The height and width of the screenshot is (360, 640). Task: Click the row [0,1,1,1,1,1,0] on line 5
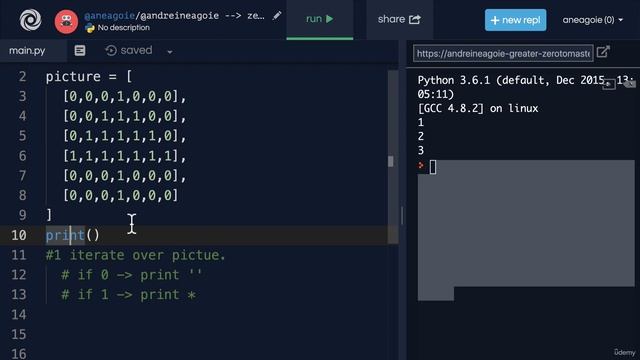pyautogui.click(x=124, y=136)
